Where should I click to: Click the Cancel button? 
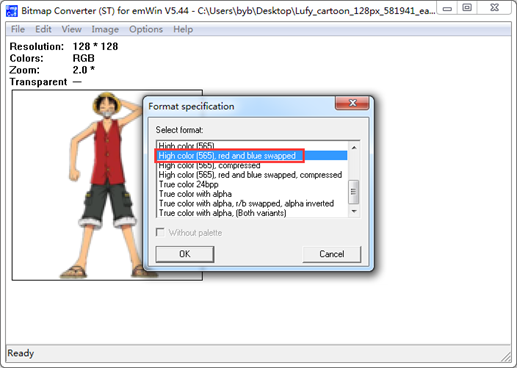[332, 254]
